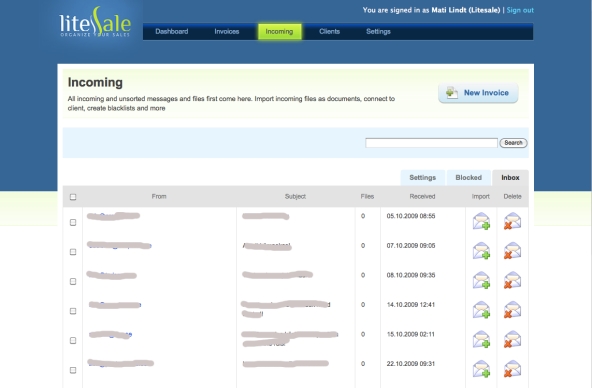
Task: Click the From column header
Action: (x=159, y=196)
